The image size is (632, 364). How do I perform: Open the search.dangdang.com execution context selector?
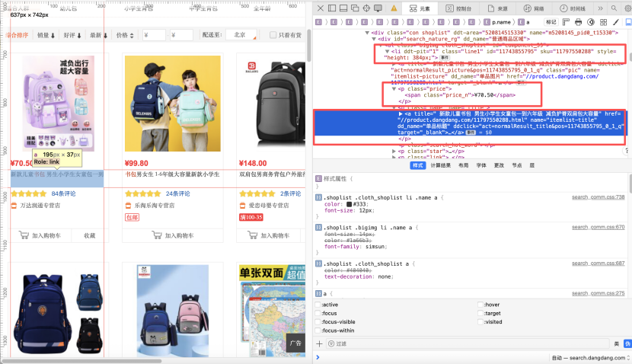click(x=590, y=358)
